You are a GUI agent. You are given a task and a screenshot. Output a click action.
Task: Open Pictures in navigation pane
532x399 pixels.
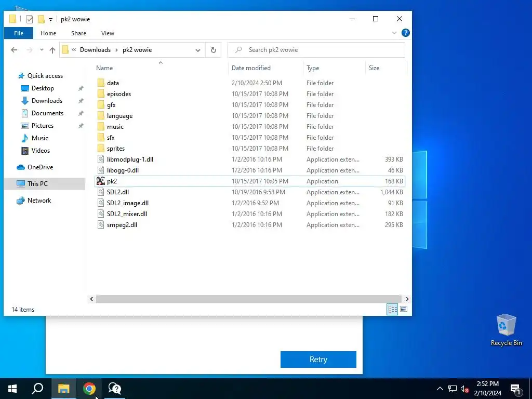click(43, 126)
